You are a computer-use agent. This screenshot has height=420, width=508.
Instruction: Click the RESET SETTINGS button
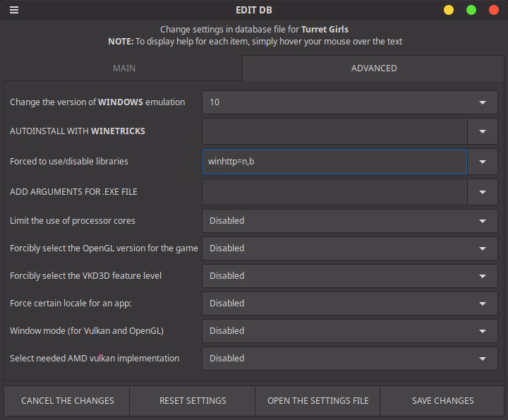click(x=193, y=401)
